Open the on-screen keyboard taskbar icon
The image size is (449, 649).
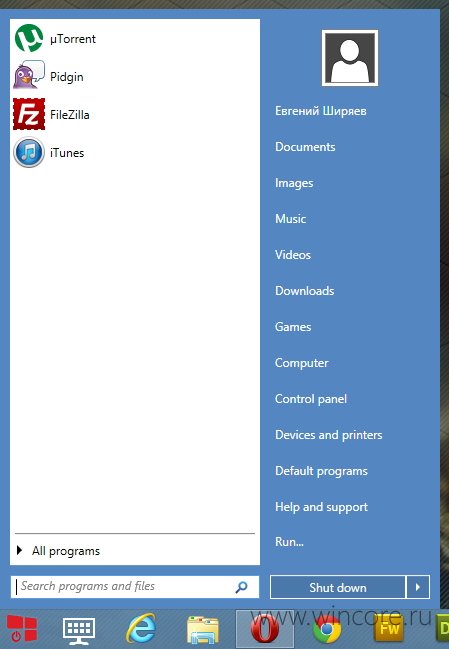point(79,629)
